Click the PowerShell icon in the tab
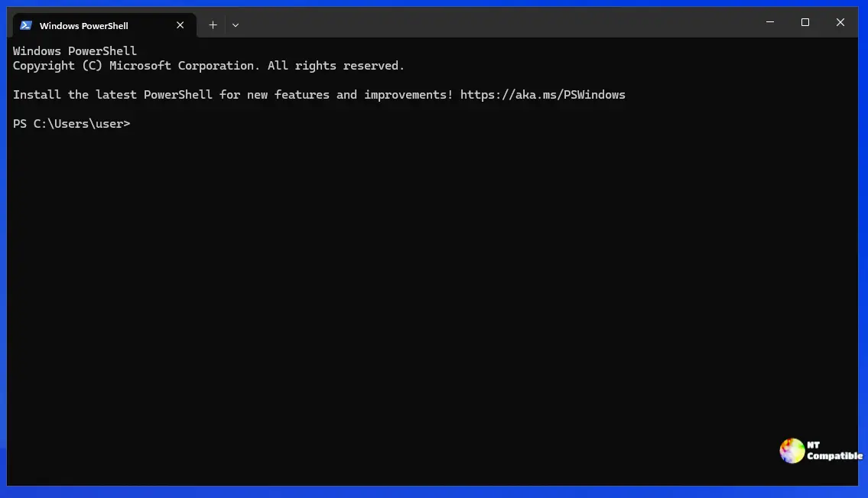 tap(25, 25)
